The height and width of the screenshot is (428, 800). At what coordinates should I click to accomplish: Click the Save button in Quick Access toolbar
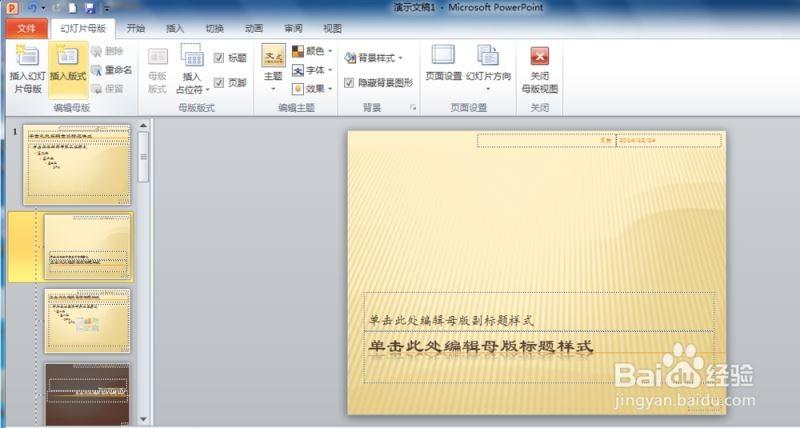point(90,8)
